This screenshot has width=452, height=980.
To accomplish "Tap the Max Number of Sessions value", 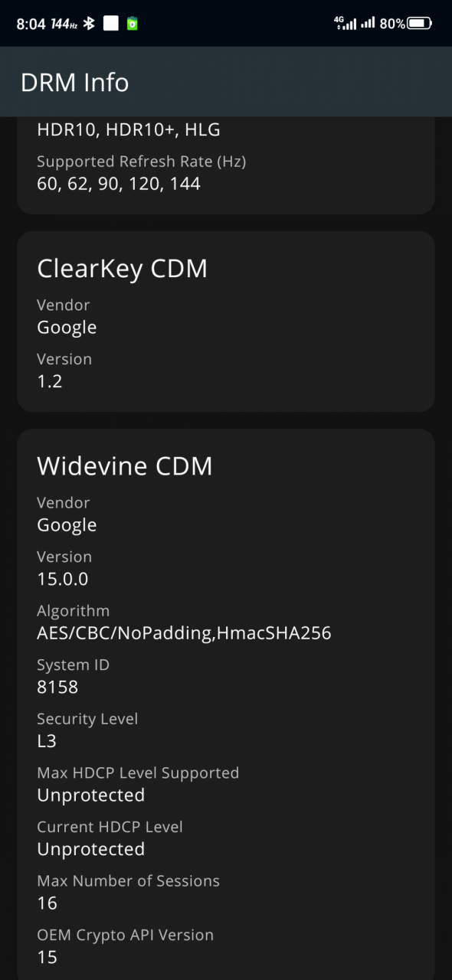I will 47,903.
